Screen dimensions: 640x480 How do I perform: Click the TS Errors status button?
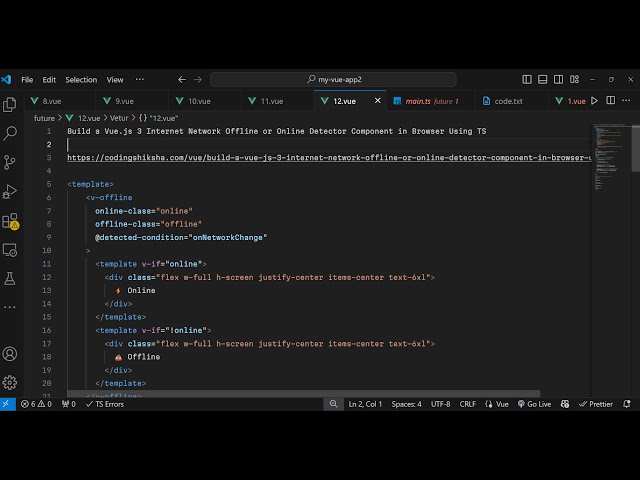click(108, 404)
